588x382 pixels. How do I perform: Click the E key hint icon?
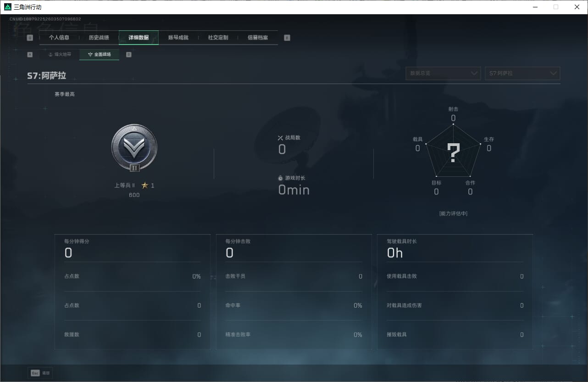point(287,38)
